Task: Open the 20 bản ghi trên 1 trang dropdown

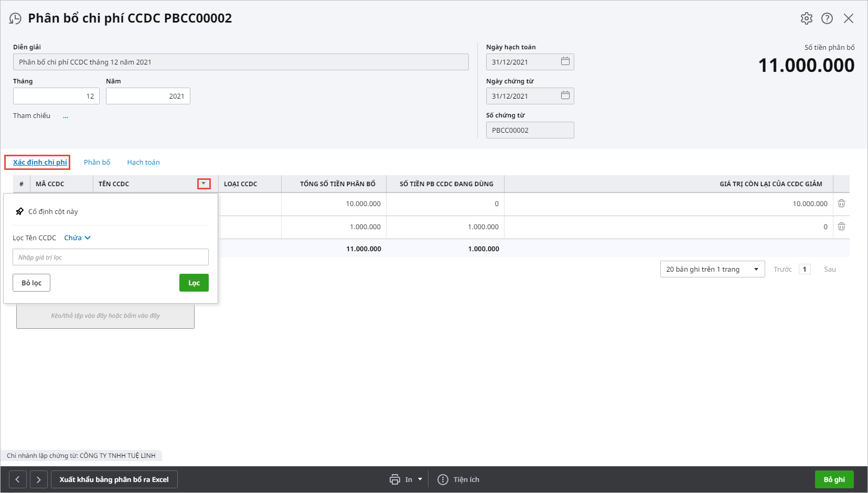Action: (712, 269)
